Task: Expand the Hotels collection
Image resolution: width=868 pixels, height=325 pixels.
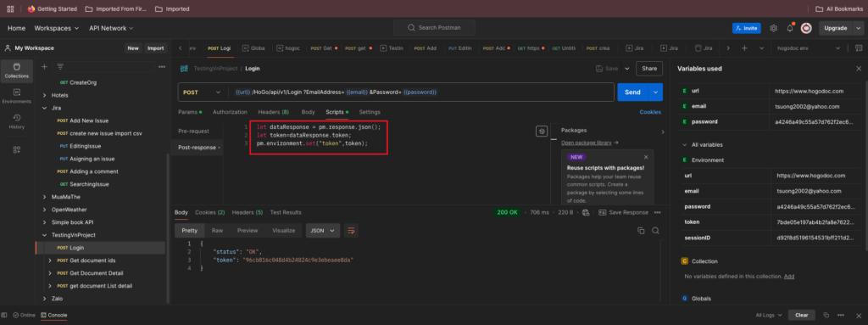Action: [45, 95]
